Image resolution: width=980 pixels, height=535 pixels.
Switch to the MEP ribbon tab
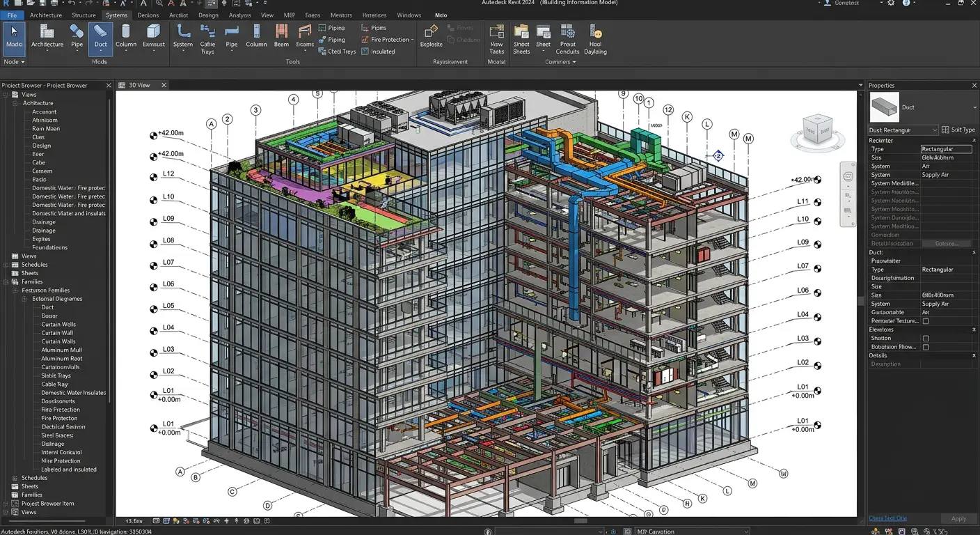(x=290, y=15)
